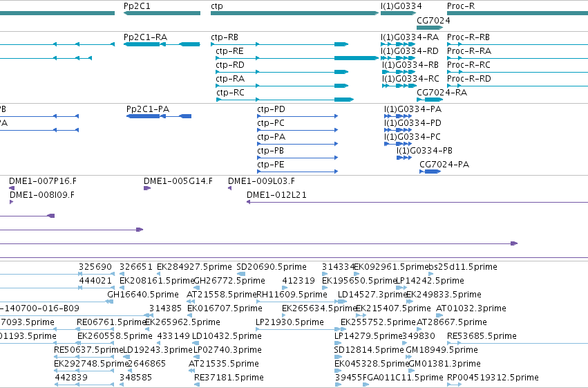Click EST AT21535.5prime
588x388 pixels.
tap(191, 371)
